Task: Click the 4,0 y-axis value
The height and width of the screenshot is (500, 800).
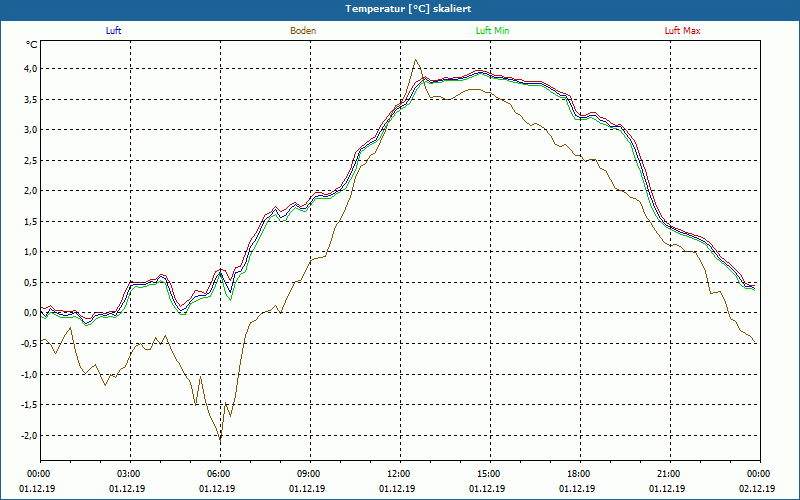Action: (30, 68)
